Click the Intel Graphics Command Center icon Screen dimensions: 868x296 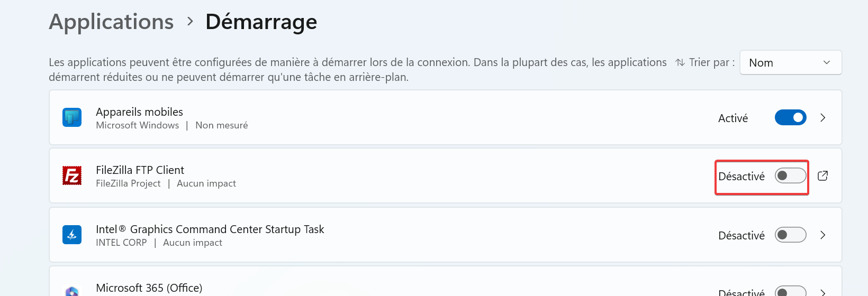pyautogui.click(x=72, y=235)
